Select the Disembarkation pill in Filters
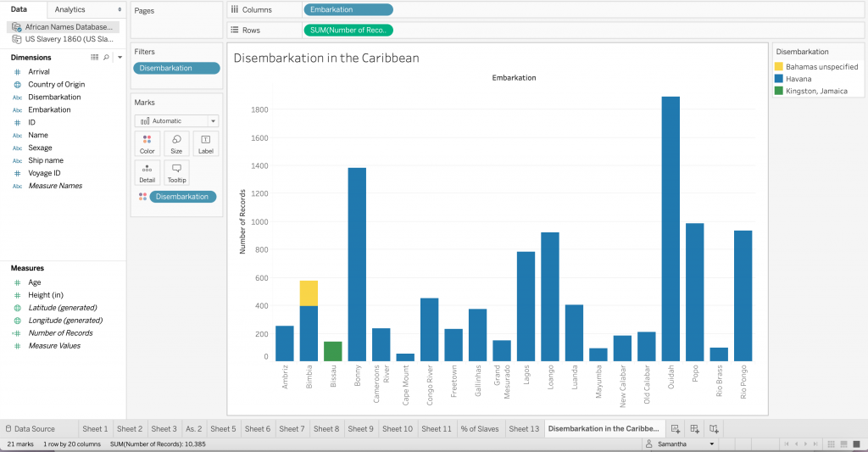868x452 pixels. click(x=175, y=68)
